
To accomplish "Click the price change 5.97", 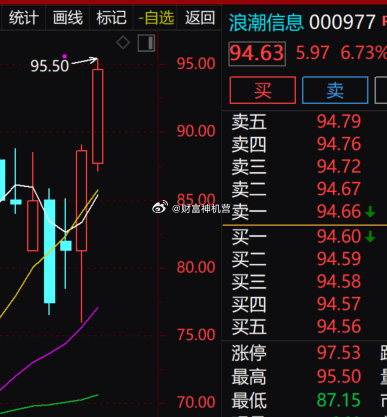I will 312,53.
